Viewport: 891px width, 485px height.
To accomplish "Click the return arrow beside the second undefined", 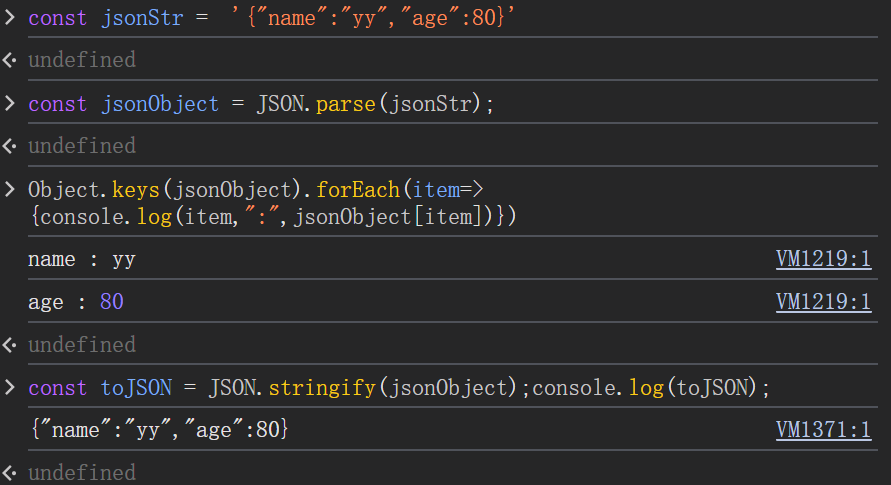I will tap(9, 146).
